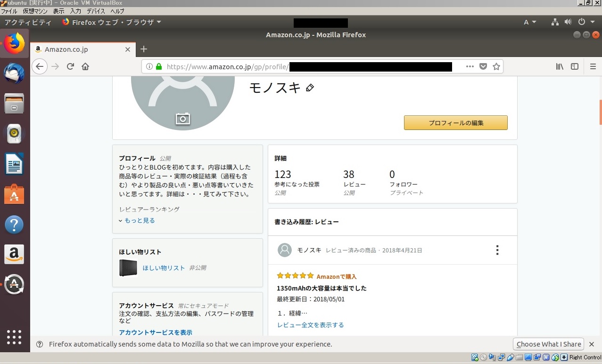Click アクティビティ overview button

(x=28, y=22)
